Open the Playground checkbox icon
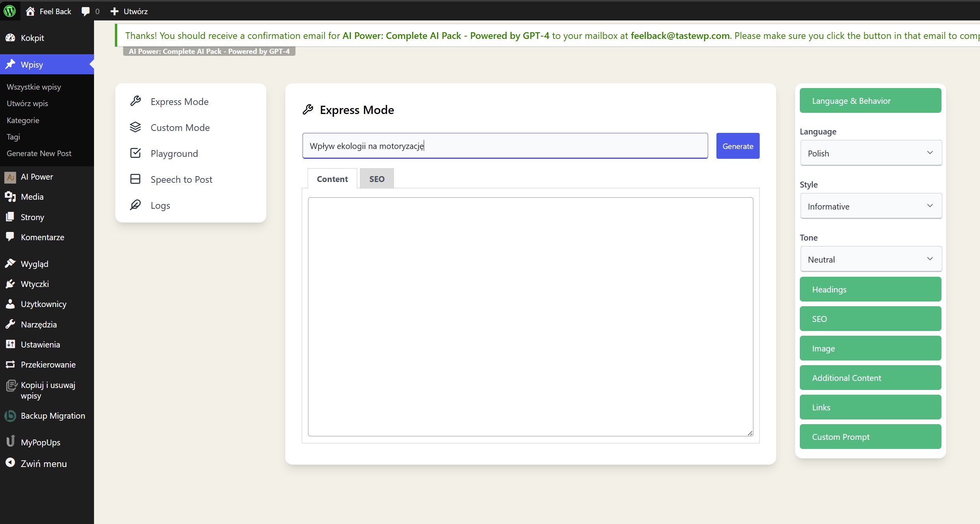This screenshot has width=980, height=524. point(135,153)
